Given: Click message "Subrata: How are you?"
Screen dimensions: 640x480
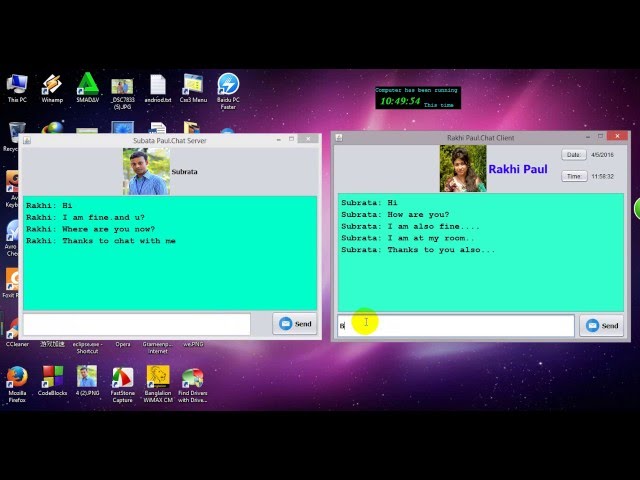Looking at the screenshot, I should coord(395,214).
